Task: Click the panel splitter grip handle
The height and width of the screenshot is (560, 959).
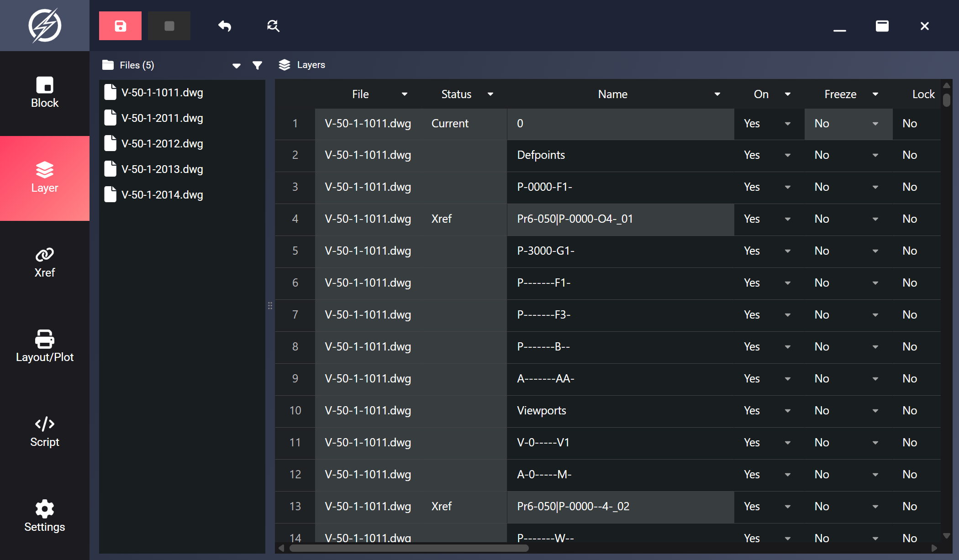Action: point(270,306)
